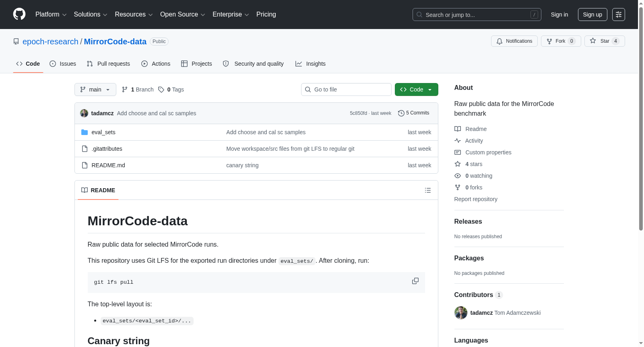Open the Contributors heading link
This screenshot has width=644, height=347.
[479, 295]
